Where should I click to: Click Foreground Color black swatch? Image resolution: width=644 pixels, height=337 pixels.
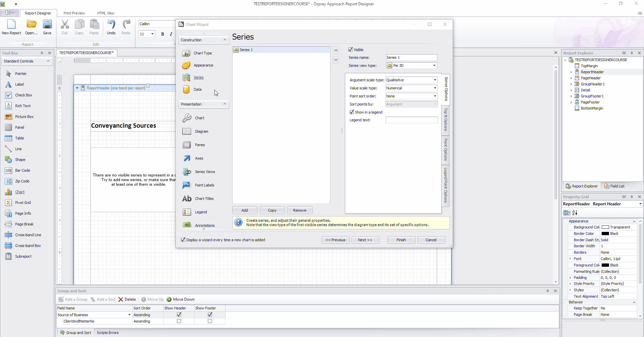(x=605, y=265)
